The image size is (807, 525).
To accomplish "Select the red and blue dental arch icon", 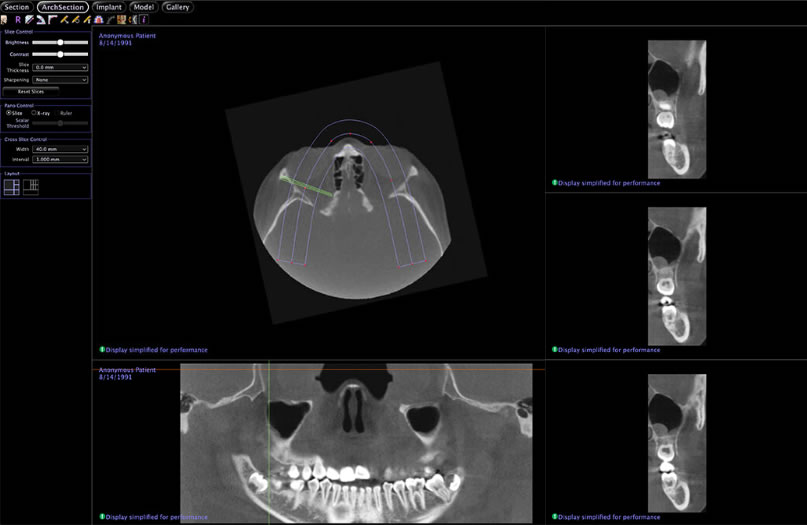I will point(101,19).
